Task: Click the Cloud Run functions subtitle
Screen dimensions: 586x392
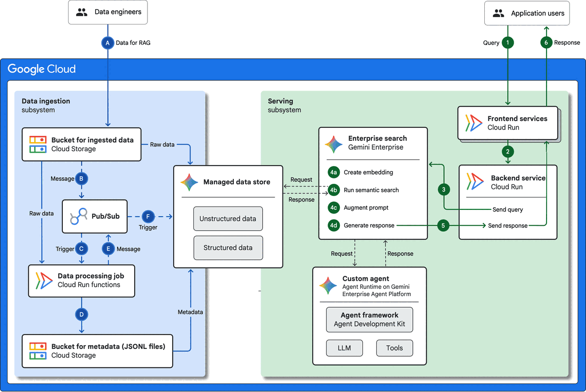Action: 89,285
